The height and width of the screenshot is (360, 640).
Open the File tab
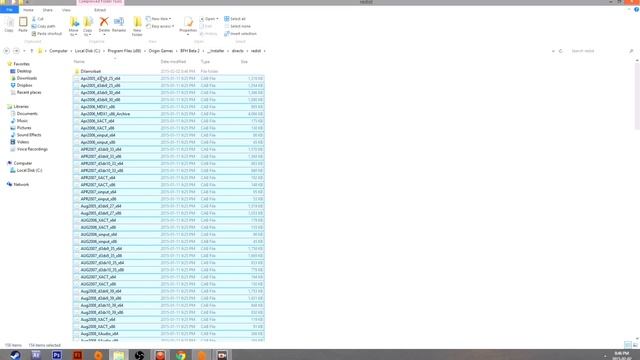coord(9,10)
